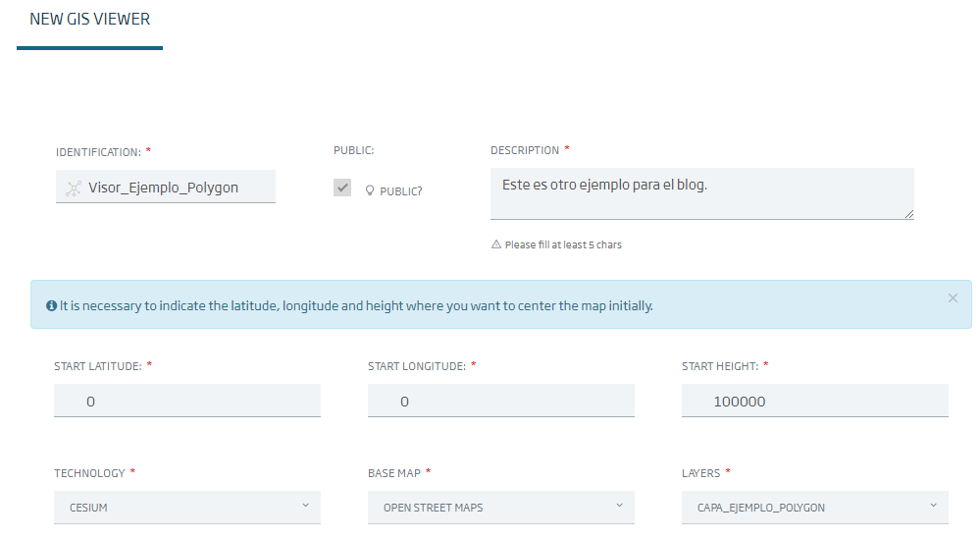
Task: Open the Technology dropdown showing CESIUM
Action: [186, 508]
